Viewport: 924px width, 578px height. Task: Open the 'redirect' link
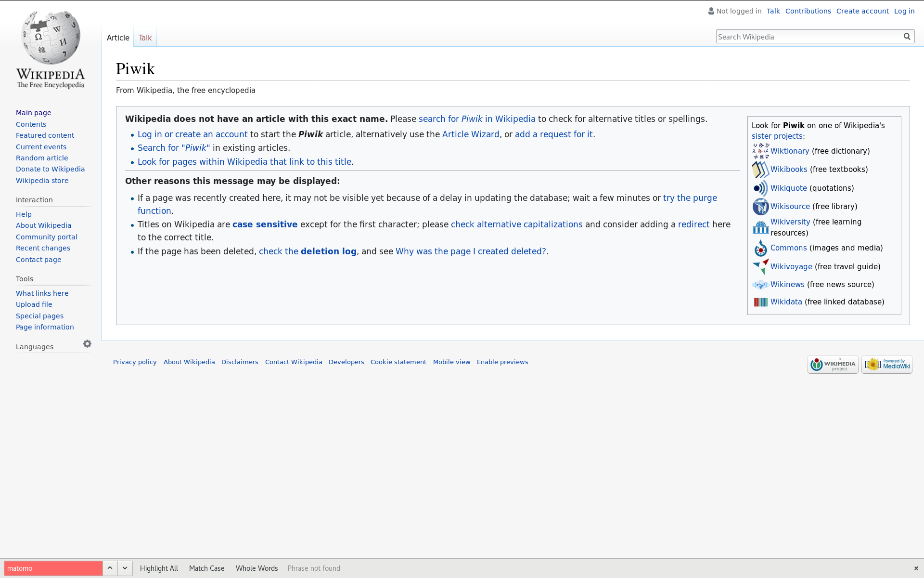tap(694, 224)
